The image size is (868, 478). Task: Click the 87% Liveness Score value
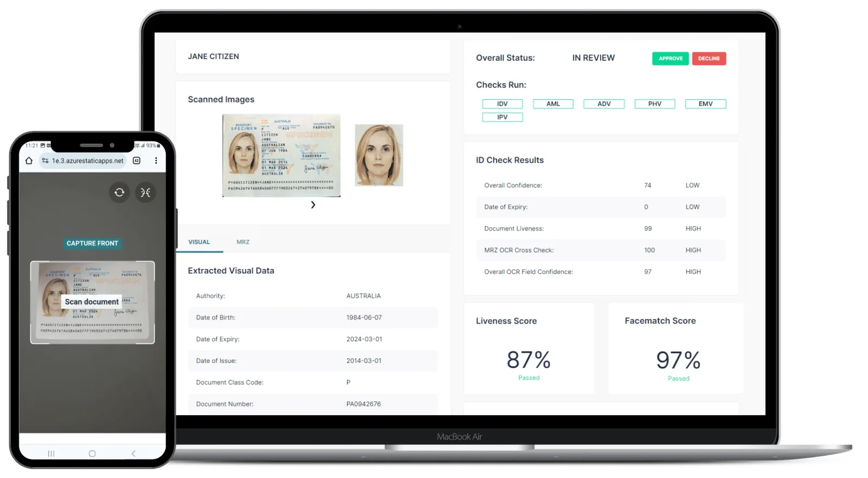529,360
